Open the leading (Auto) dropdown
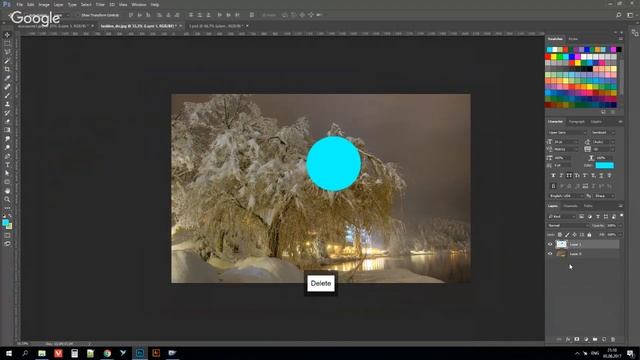This screenshot has width=640, height=360. 603,142
